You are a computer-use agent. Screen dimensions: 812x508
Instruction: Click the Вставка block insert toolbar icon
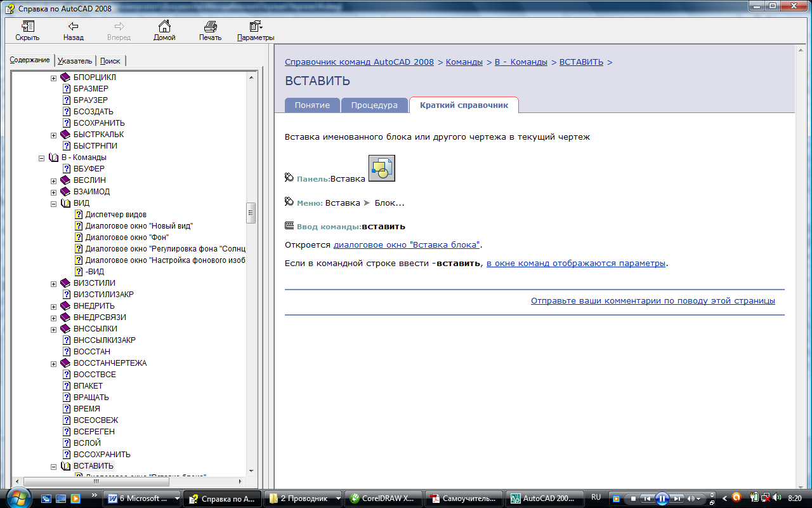382,168
